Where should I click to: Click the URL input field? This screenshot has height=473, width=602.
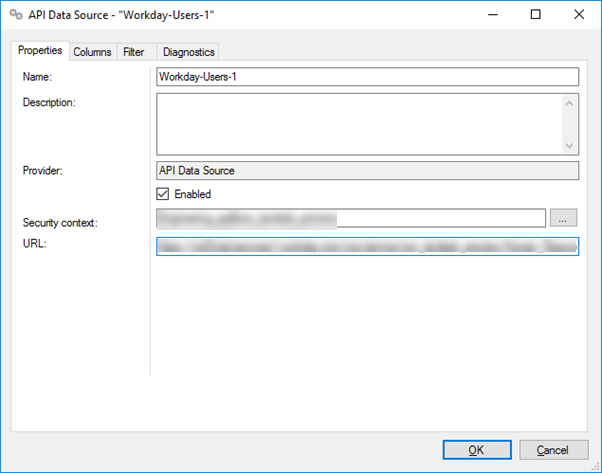(x=367, y=246)
